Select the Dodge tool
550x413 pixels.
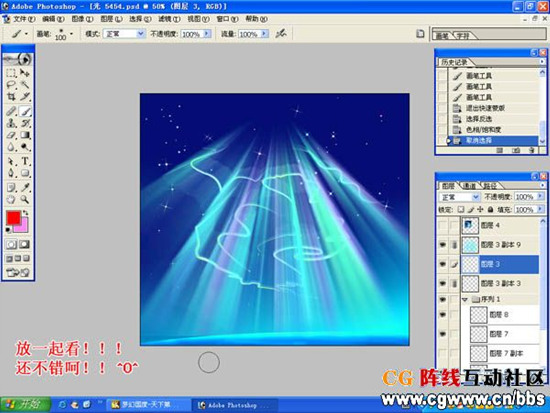[25, 147]
